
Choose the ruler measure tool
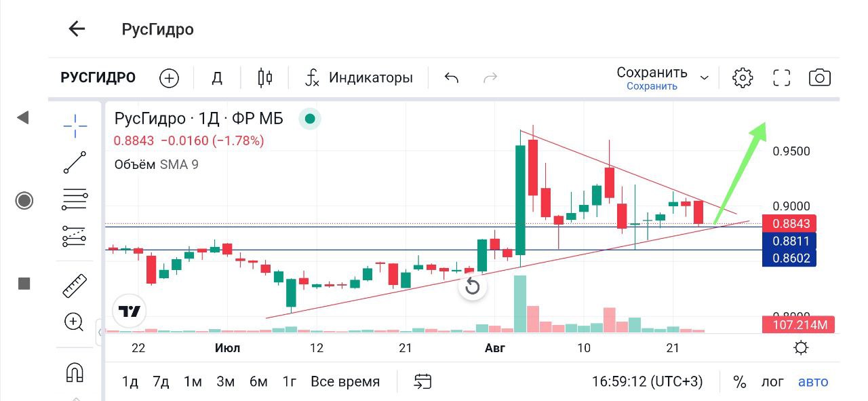tap(75, 286)
